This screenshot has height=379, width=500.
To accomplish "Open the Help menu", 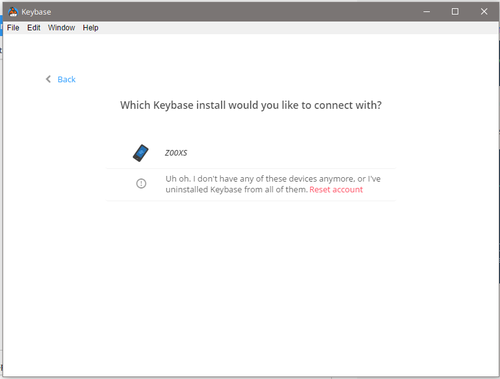I will [x=90, y=28].
